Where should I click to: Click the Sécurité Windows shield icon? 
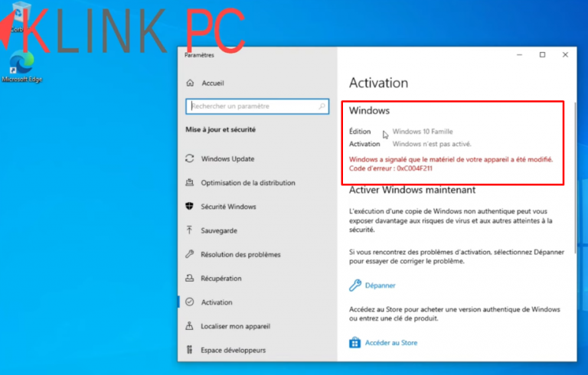click(x=190, y=207)
